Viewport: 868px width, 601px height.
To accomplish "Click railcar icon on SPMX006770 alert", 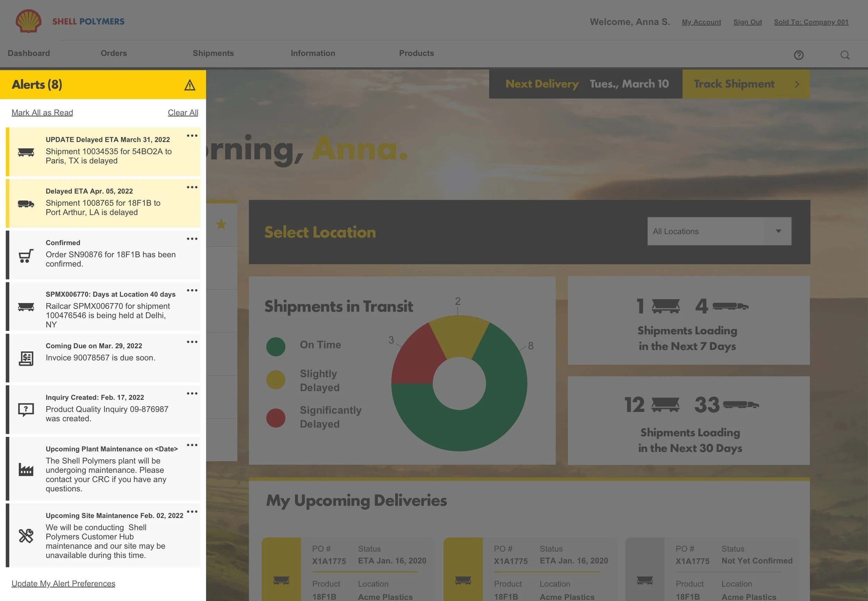I will click(26, 307).
